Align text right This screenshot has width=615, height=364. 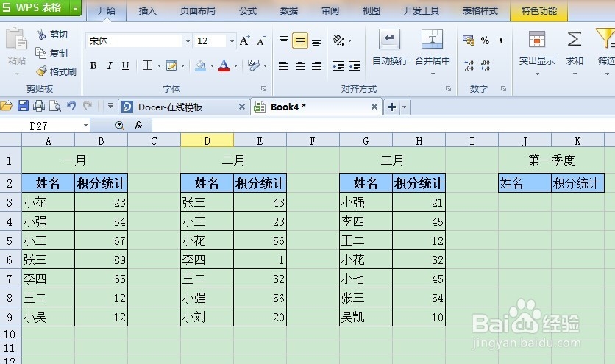pyautogui.click(x=316, y=65)
